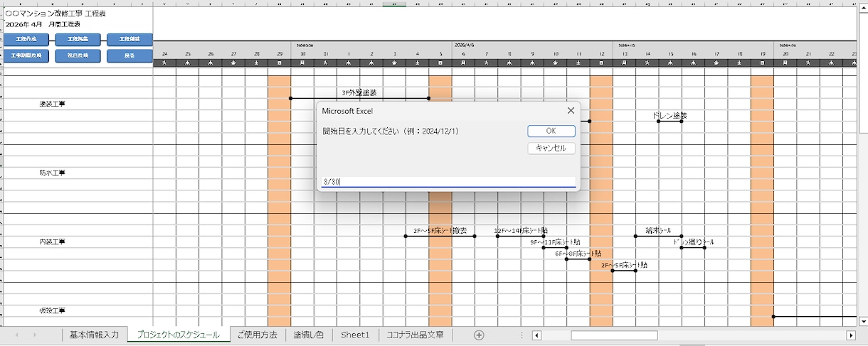Click the blue 祝日反映 button
Viewport: 868px width, 346px height.
(78, 55)
